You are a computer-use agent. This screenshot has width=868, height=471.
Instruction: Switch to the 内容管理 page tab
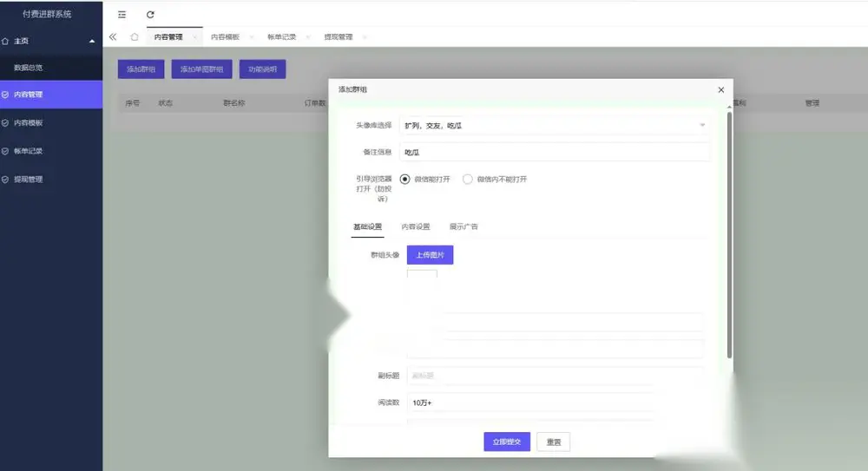[x=168, y=37]
